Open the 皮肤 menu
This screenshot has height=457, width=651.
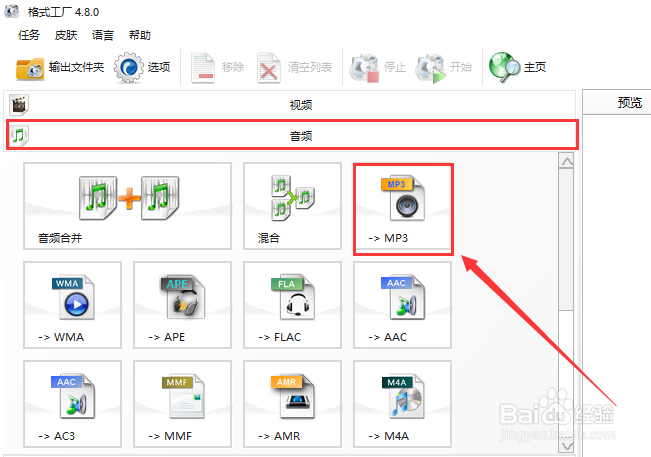[x=66, y=35]
